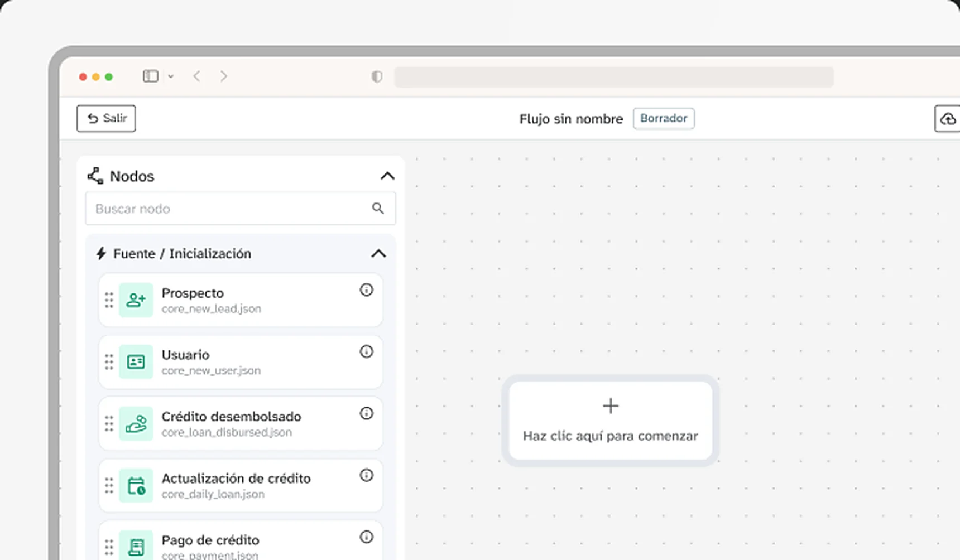Click the core_new_lead.json filename text
The height and width of the screenshot is (560, 960).
coord(212,309)
